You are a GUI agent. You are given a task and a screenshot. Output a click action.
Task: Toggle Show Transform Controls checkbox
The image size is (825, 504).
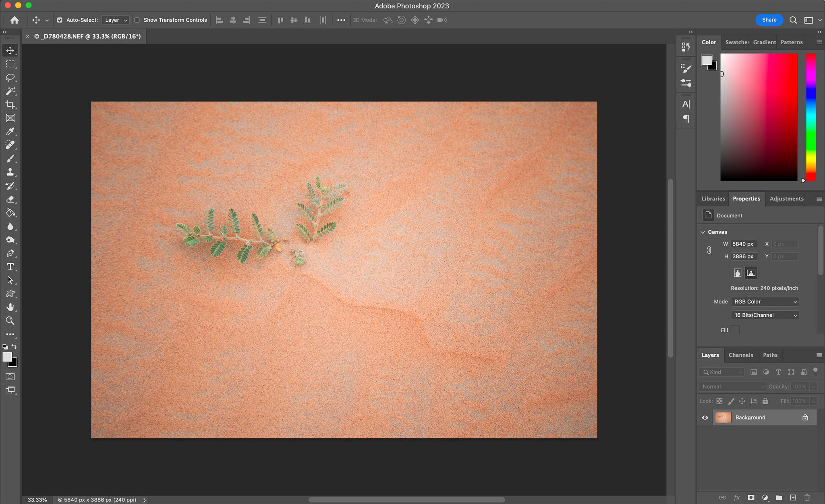pyautogui.click(x=136, y=20)
